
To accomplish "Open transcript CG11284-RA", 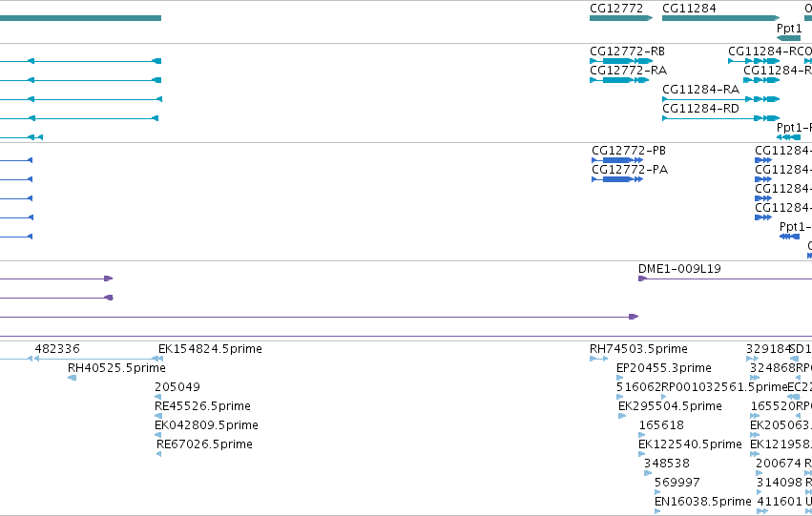I will pyautogui.click(x=700, y=90).
